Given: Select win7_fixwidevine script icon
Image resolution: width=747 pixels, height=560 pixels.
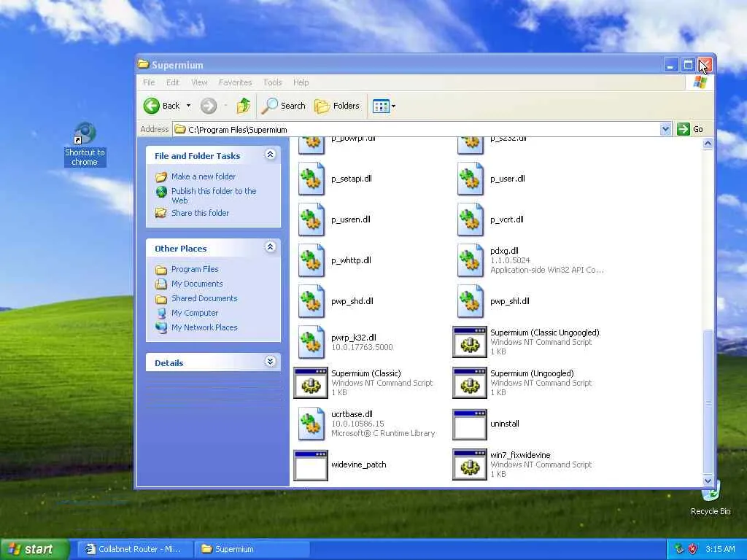Looking at the screenshot, I should pyautogui.click(x=470, y=464).
